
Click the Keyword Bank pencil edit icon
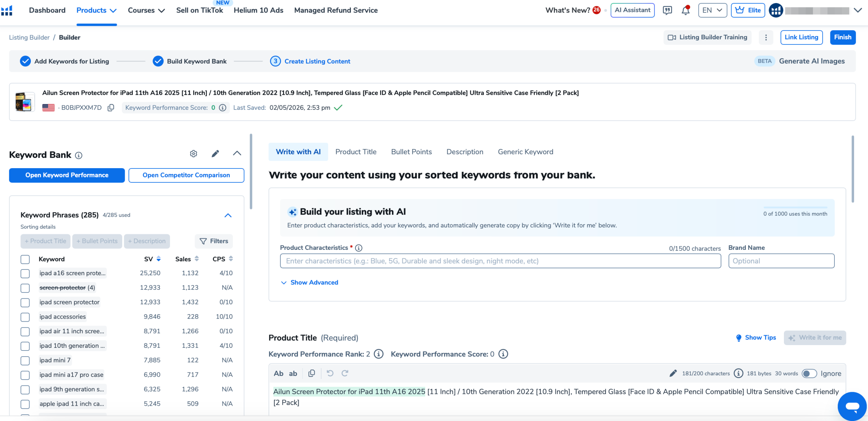[215, 154]
